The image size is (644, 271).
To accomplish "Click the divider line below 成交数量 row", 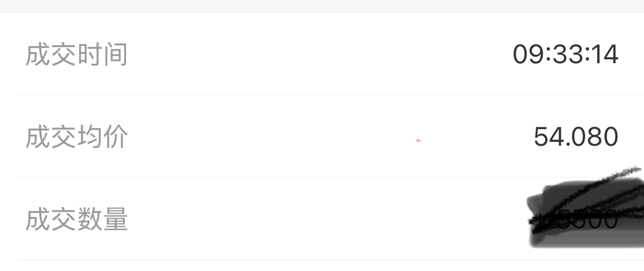I will click(x=330, y=259).
